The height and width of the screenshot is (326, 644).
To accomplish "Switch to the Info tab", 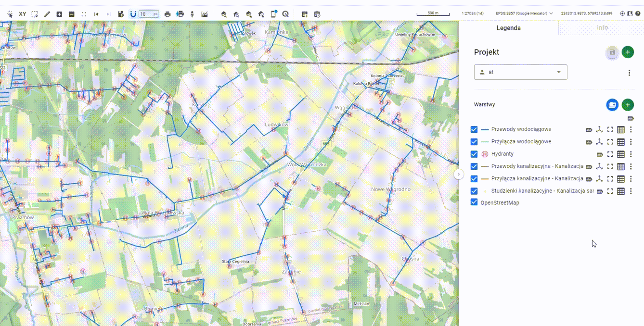I will coord(602,28).
